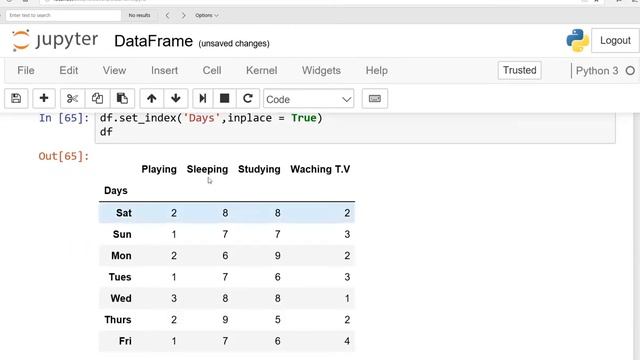
Task: Move selected cell down arrow
Action: pos(176,98)
